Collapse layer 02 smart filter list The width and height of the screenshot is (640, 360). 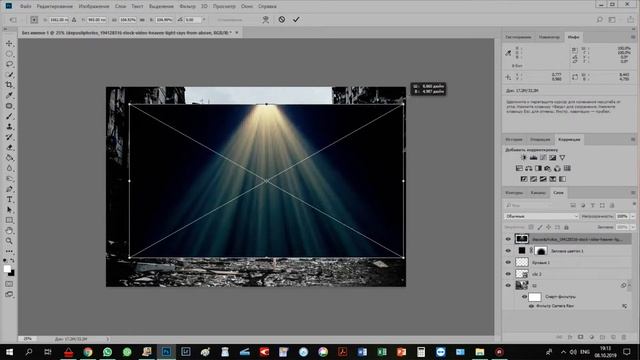629,285
